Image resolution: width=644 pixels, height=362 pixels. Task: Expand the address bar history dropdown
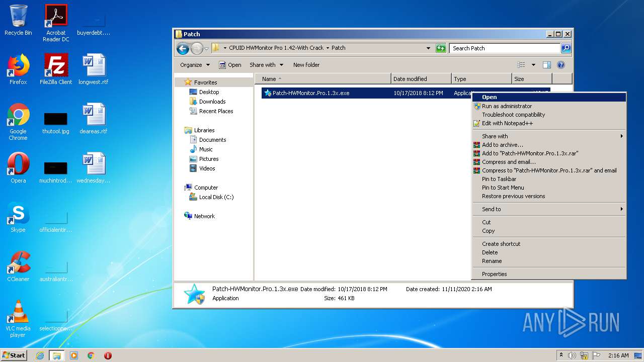click(429, 48)
